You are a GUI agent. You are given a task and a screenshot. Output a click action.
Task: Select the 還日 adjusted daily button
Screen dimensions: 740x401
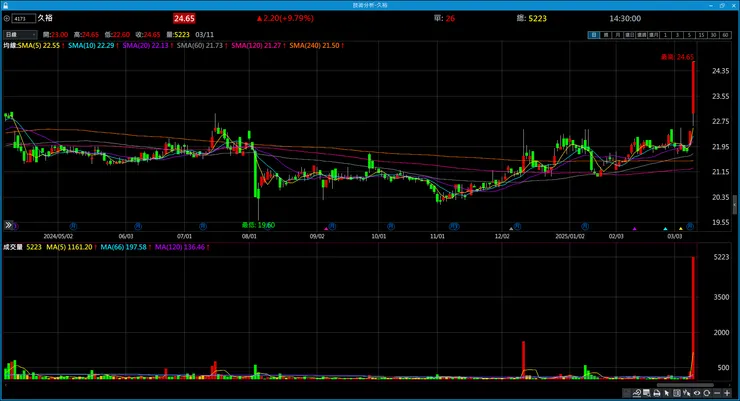630,35
